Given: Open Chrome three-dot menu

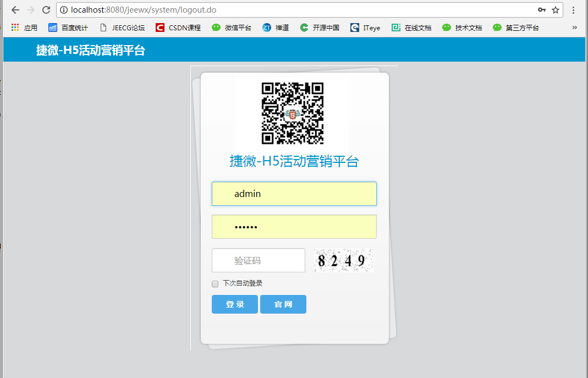Looking at the screenshot, I should pyautogui.click(x=573, y=10).
